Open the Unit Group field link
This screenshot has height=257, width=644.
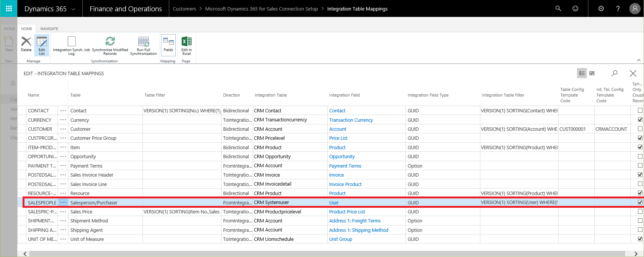341,239
